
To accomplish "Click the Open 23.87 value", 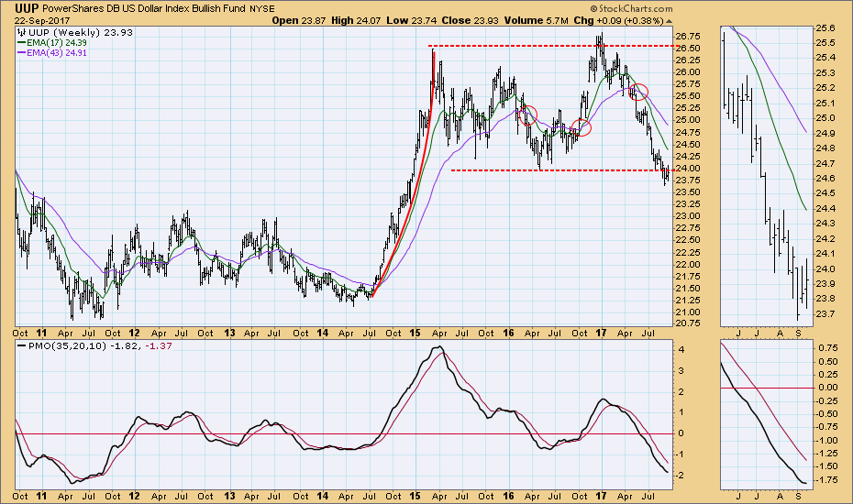I will pyautogui.click(x=299, y=21).
